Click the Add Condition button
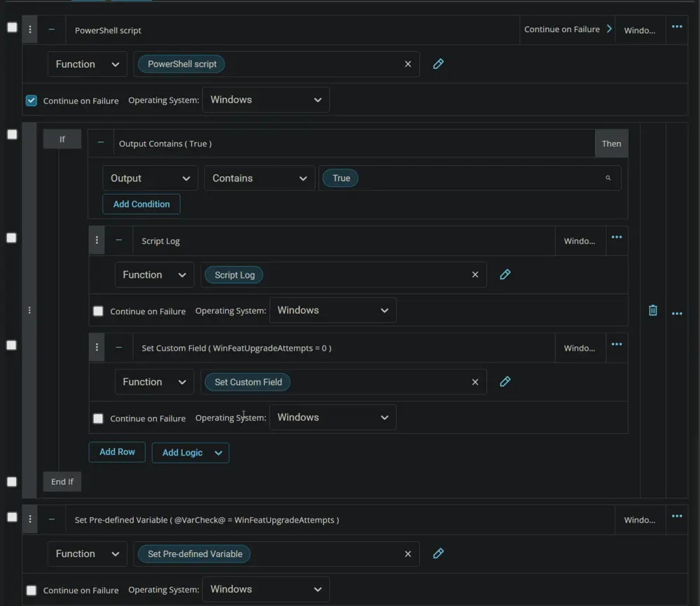Screen dimensions: 700x606 (141, 204)
